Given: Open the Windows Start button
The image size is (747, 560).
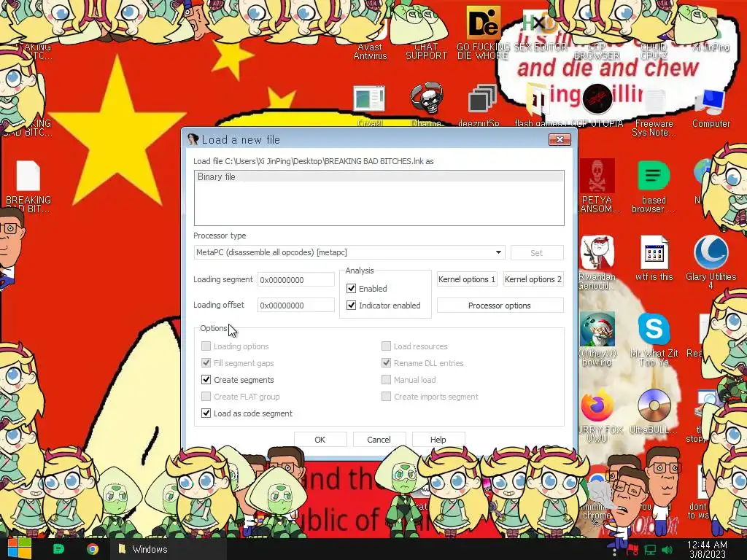Looking at the screenshot, I should tap(19, 549).
